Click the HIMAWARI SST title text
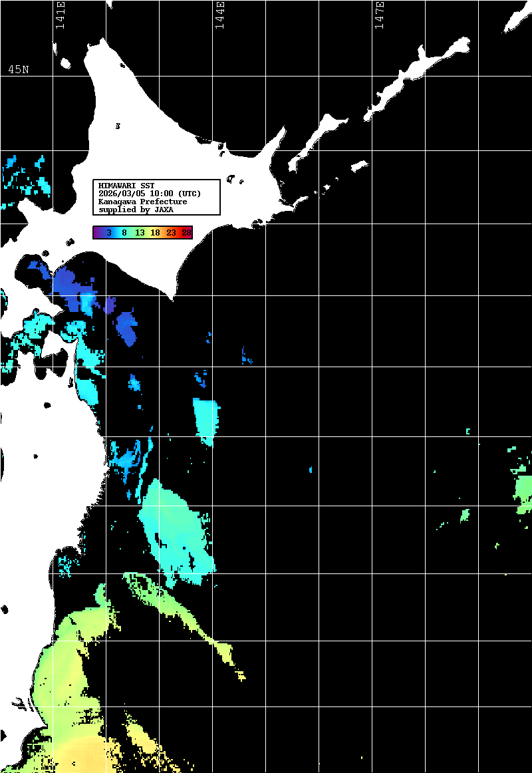The height and width of the screenshot is (773, 532). (126, 185)
